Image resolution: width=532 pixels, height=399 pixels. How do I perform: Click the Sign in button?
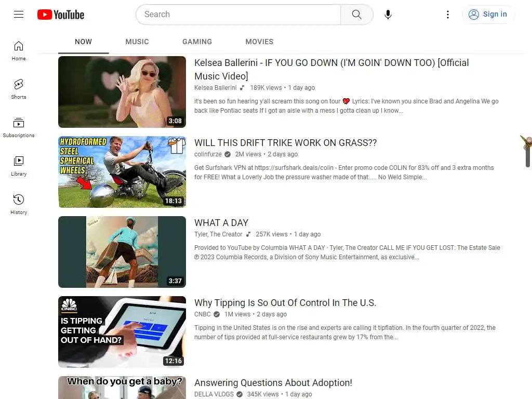pos(488,14)
